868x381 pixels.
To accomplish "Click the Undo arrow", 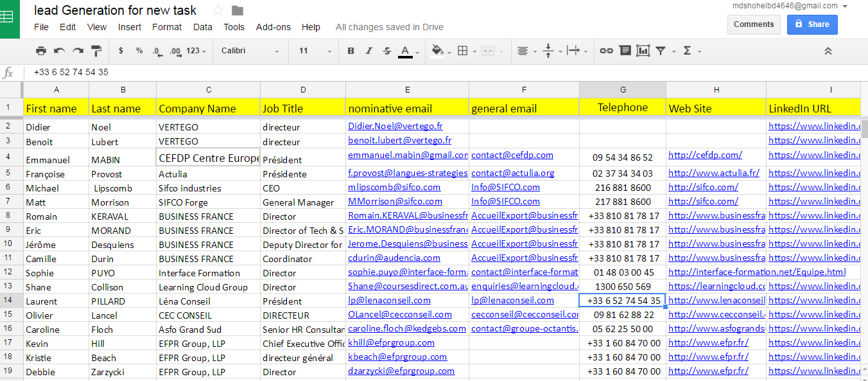I will [x=60, y=51].
